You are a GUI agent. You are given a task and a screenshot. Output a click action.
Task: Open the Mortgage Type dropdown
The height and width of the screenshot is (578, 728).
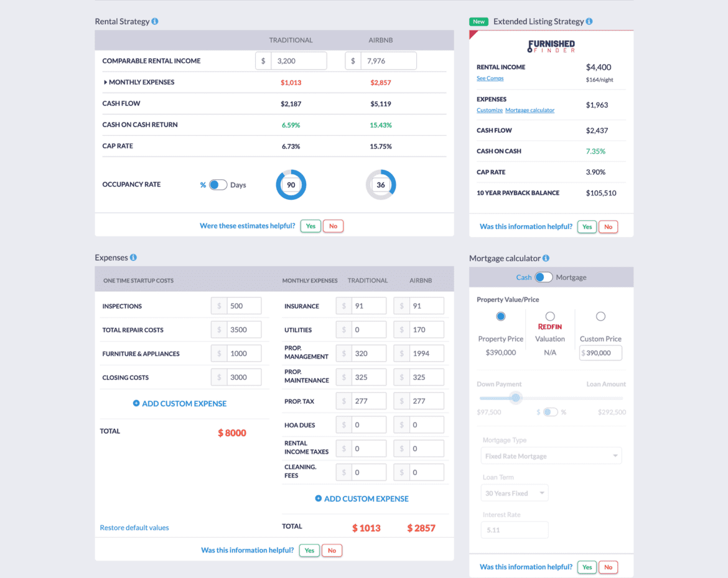551,455
